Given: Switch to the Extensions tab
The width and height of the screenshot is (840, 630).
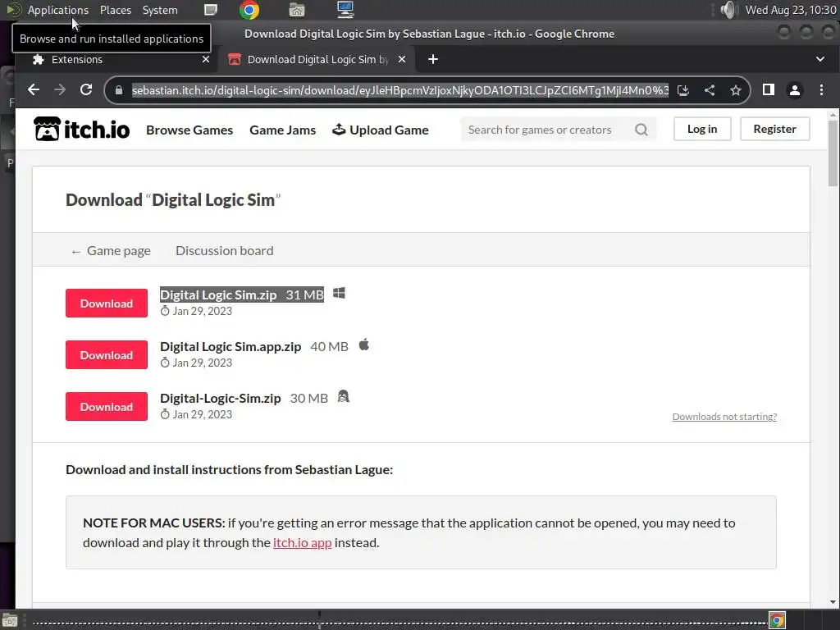Looking at the screenshot, I should point(116,59).
